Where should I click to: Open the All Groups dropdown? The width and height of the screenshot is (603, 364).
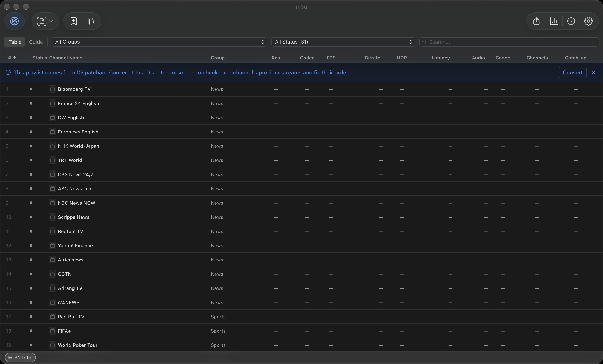click(159, 42)
